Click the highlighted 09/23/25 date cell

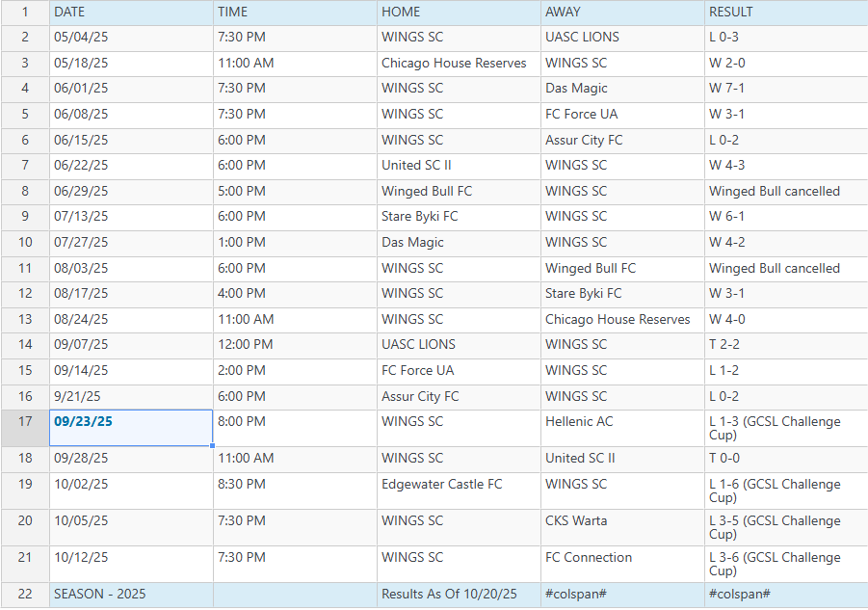(130, 428)
